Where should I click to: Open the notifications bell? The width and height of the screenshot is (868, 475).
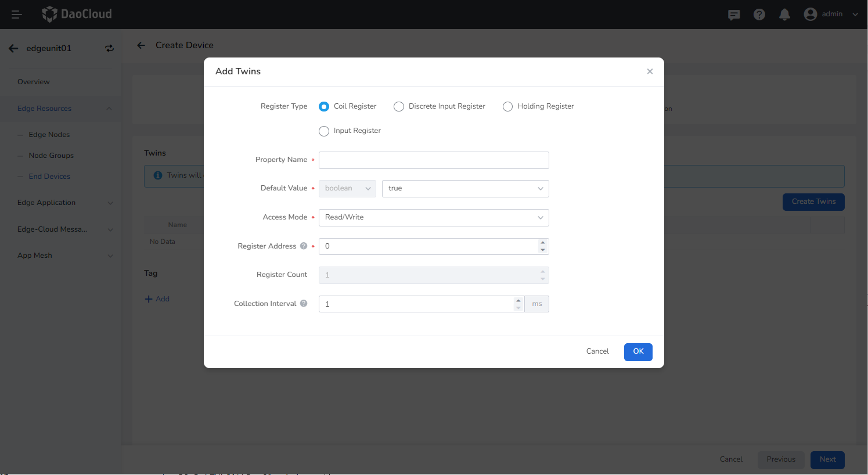784,15
